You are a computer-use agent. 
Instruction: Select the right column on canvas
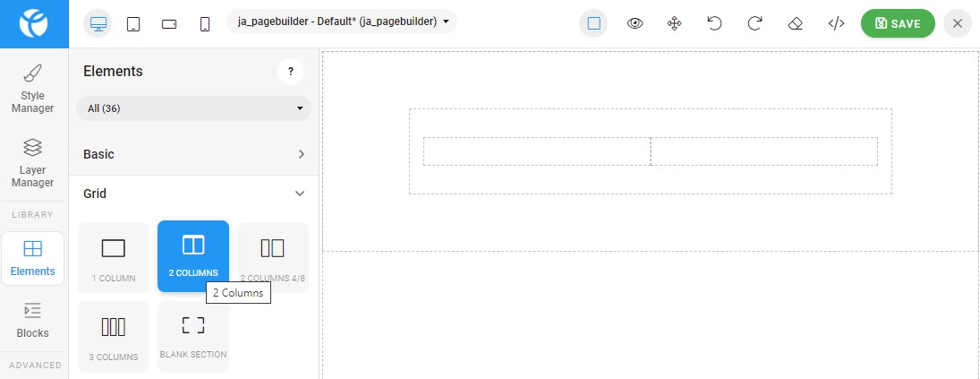[763, 151]
